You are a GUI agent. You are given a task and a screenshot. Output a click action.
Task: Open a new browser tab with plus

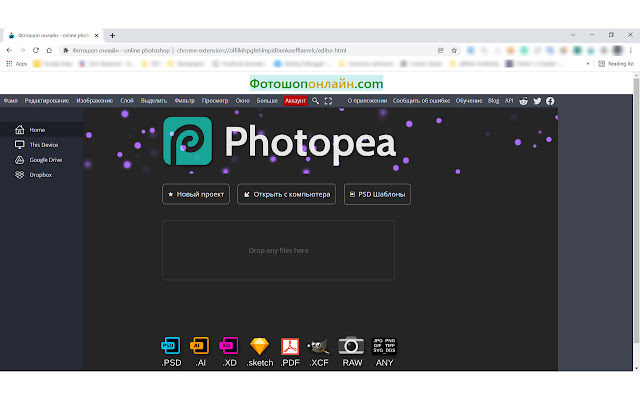click(112, 36)
